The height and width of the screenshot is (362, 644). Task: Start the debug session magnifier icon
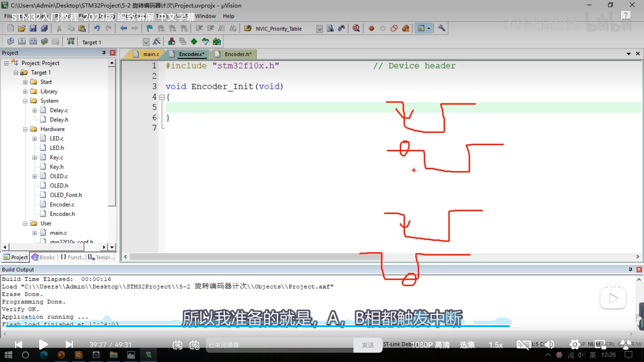pyautogui.click(x=356, y=28)
